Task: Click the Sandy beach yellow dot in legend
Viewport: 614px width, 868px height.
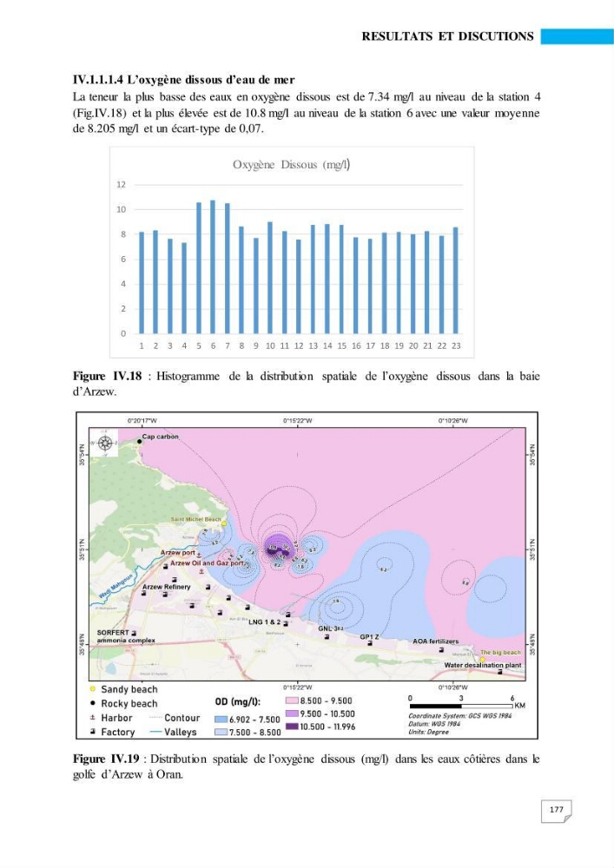Action: [x=92, y=689]
